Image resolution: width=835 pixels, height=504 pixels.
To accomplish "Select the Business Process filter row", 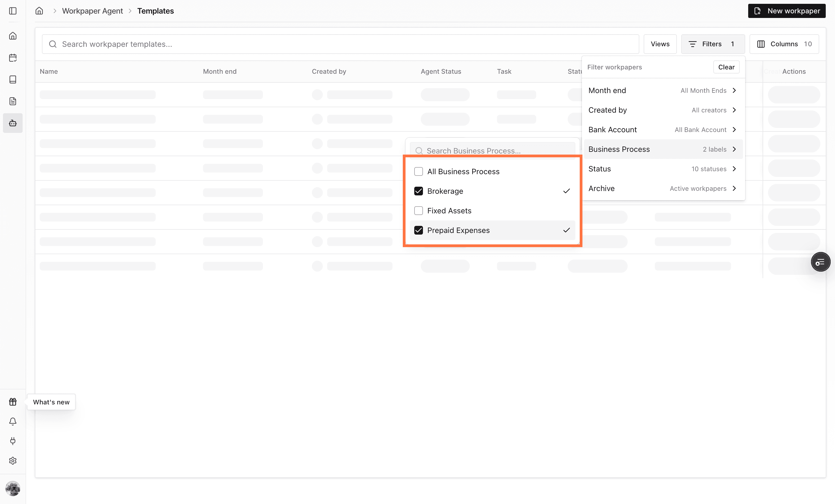I will [663, 149].
